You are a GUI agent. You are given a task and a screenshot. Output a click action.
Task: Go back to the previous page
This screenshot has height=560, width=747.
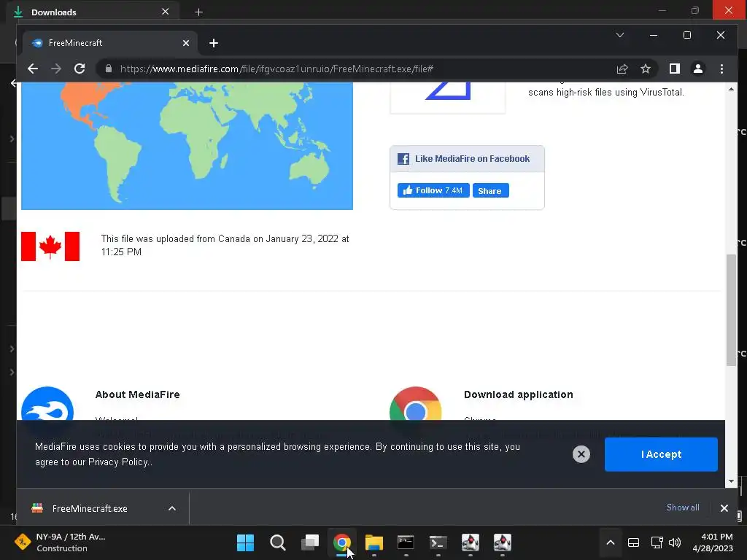pos(32,69)
